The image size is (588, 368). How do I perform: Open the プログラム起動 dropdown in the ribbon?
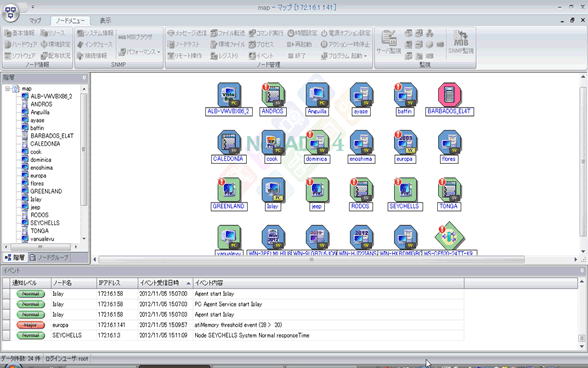(x=344, y=56)
